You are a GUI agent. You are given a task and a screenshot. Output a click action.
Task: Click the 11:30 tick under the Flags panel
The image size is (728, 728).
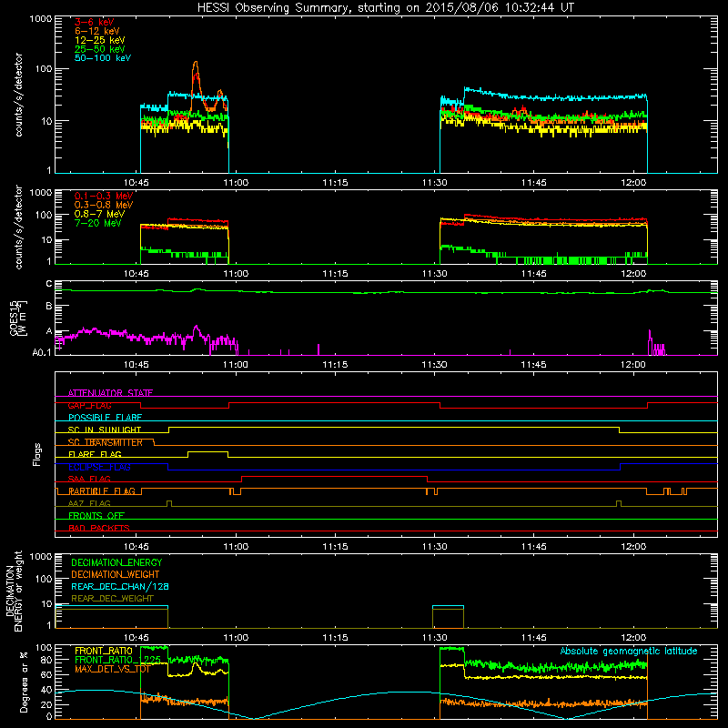pyautogui.click(x=435, y=547)
